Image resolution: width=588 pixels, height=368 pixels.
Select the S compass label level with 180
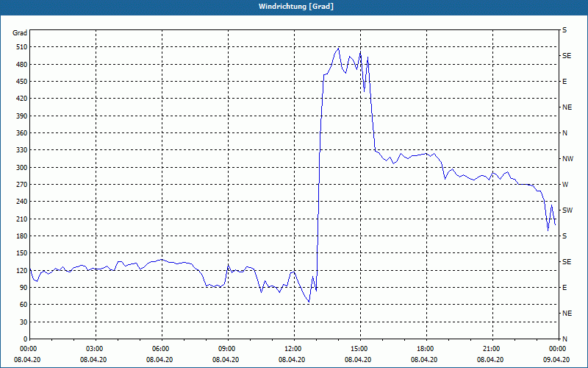tap(564, 236)
